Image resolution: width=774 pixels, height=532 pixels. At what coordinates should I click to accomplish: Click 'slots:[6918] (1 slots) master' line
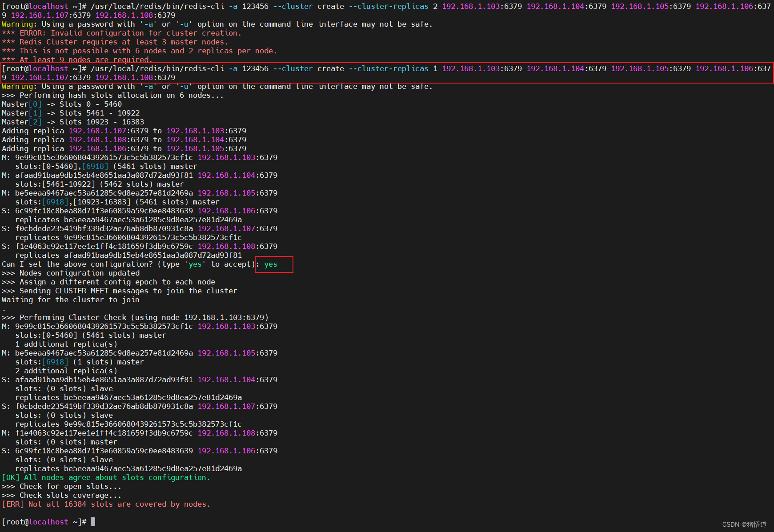click(80, 362)
